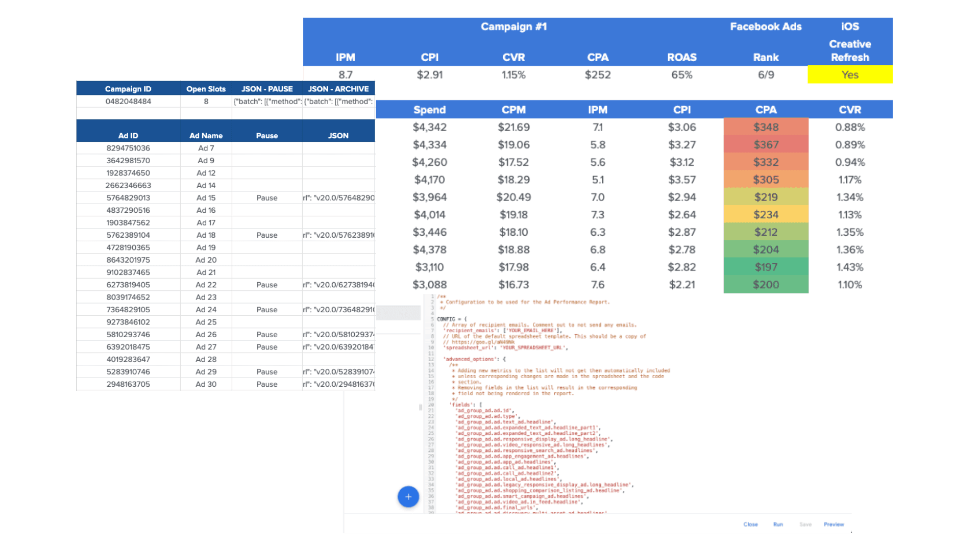Select the green $197 CPA cell
Image resolution: width=980 pixels, height=551 pixels.
pyautogui.click(x=766, y=267)
